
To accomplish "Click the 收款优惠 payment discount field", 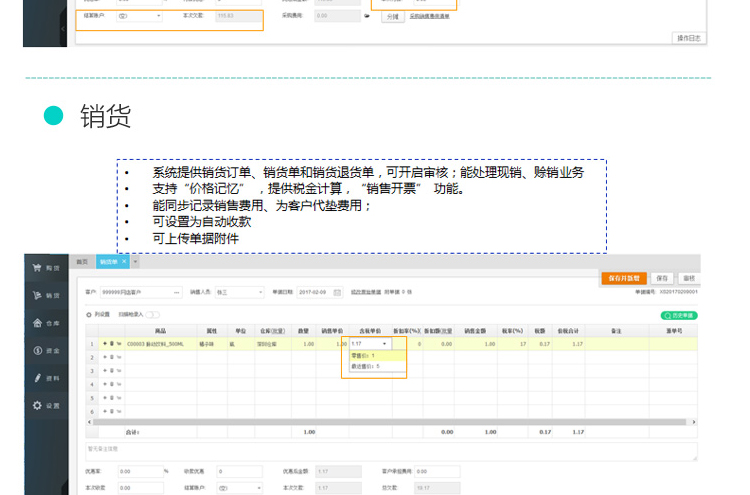I will click(239, 472).
